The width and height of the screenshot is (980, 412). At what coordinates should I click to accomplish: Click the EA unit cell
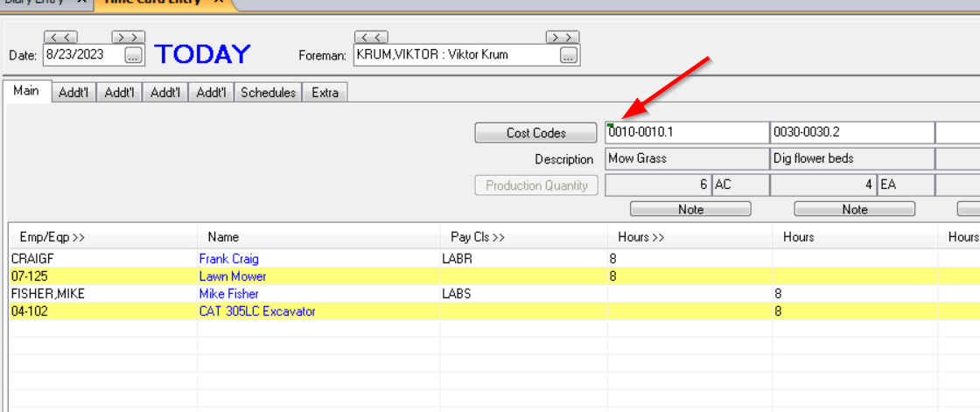906,185
